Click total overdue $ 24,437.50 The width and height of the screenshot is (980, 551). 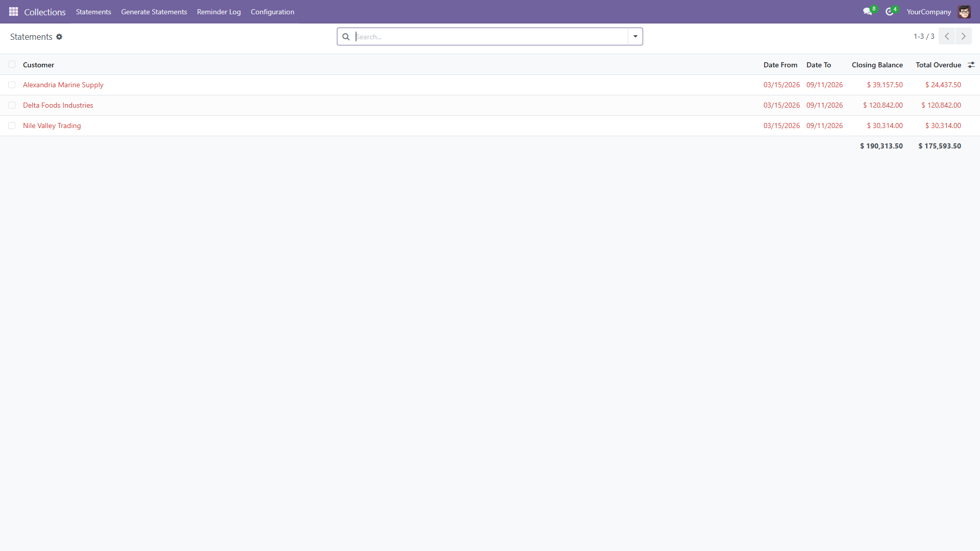pyautogui.click(x=943, y=85)
